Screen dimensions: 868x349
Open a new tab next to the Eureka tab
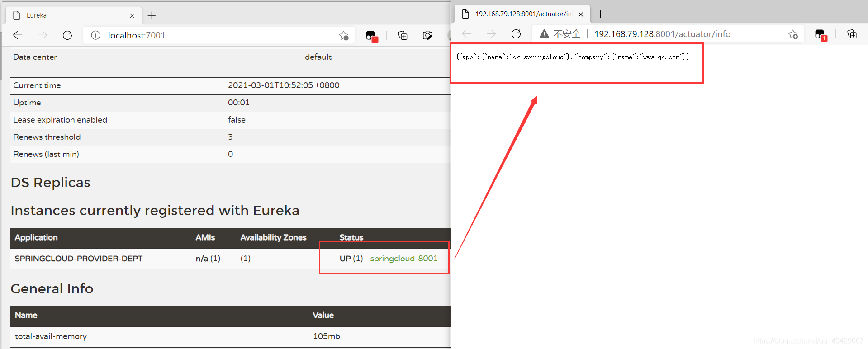click(152, 15)
